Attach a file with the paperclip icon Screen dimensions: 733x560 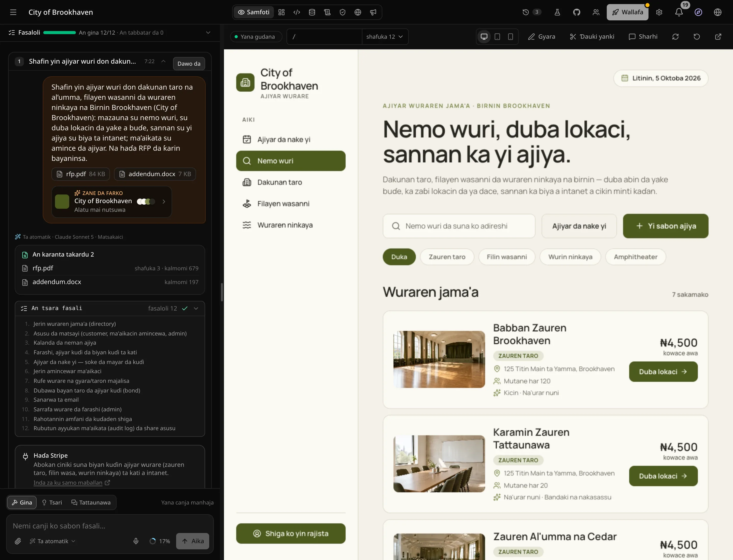coord(18,541)
